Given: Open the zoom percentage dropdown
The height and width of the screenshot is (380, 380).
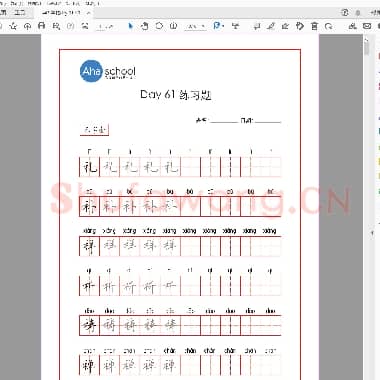Looking at the screenshot, I should coord(196,26).
